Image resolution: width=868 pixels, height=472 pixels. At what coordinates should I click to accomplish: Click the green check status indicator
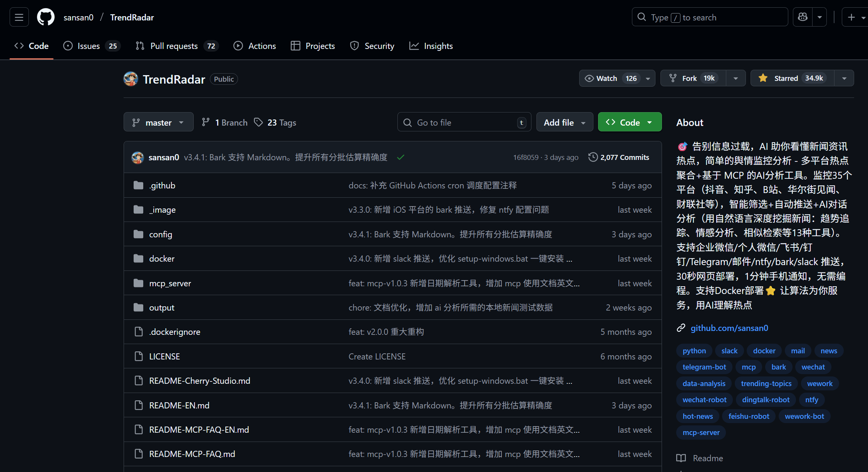pyautogui.click(x=400, y=157)
